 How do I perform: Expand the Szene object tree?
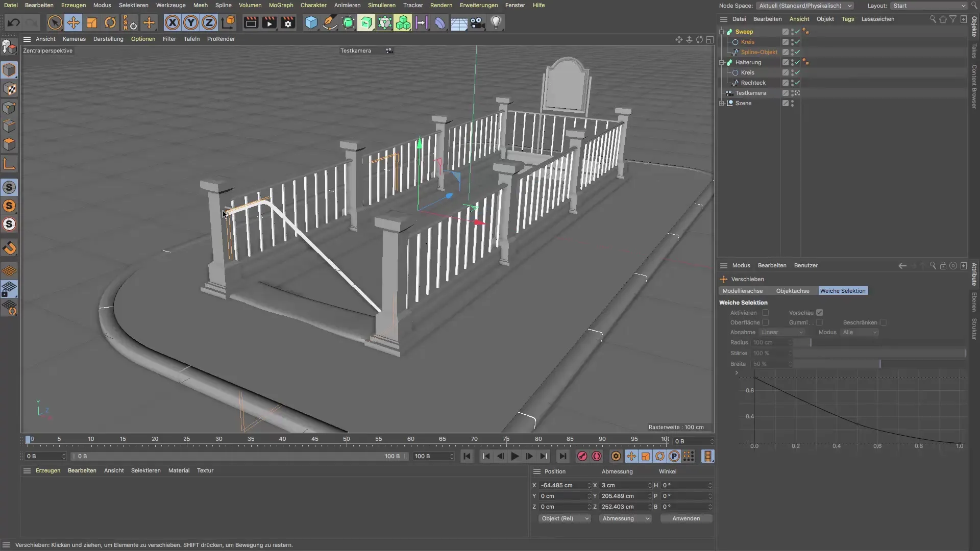(x=722, y=103)
